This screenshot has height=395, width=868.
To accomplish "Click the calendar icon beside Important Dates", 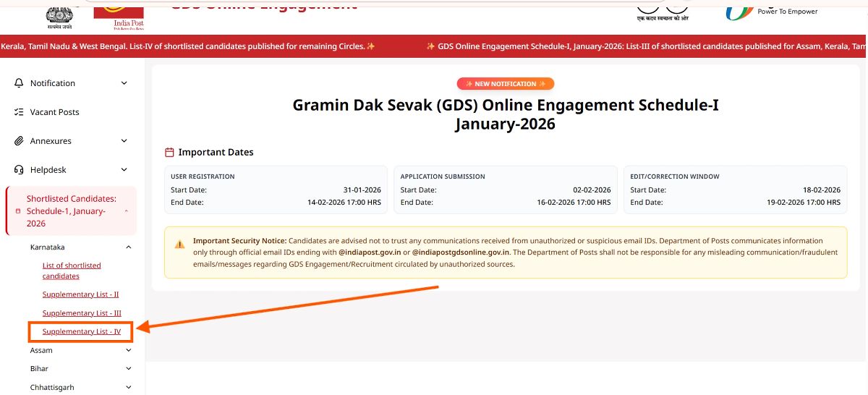I will coord(169,153).
